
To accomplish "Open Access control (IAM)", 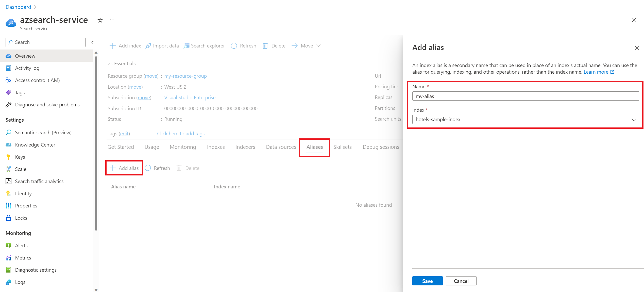I will [x=37, y=80].
